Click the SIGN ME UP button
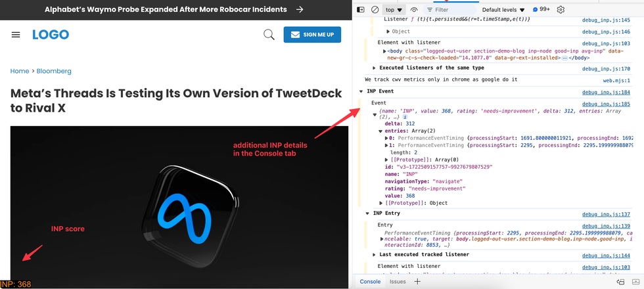The width and height of the screenshot is (644, 289). click(312, 35)
